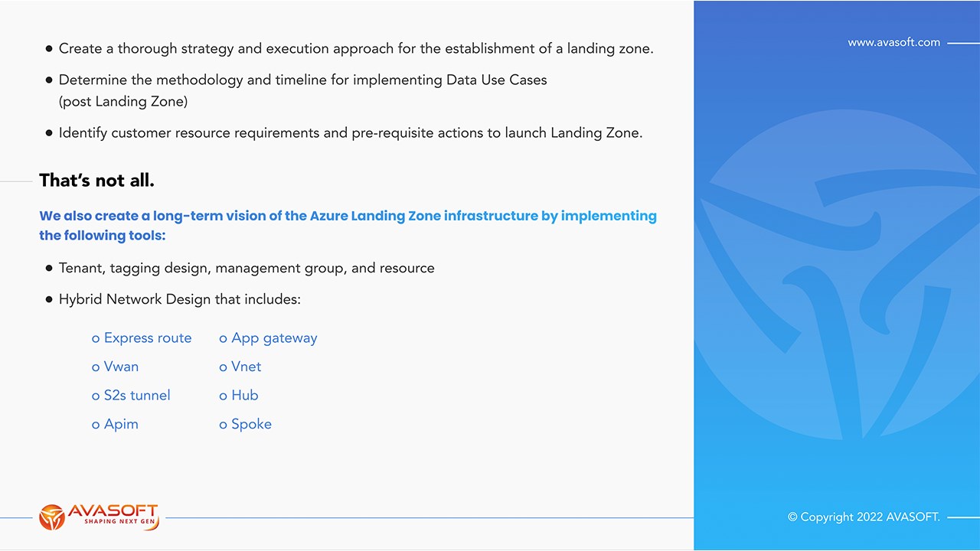Click the "Vwan" item
The height and width of the screenshot is (551, 980).
tap(115, 367)
